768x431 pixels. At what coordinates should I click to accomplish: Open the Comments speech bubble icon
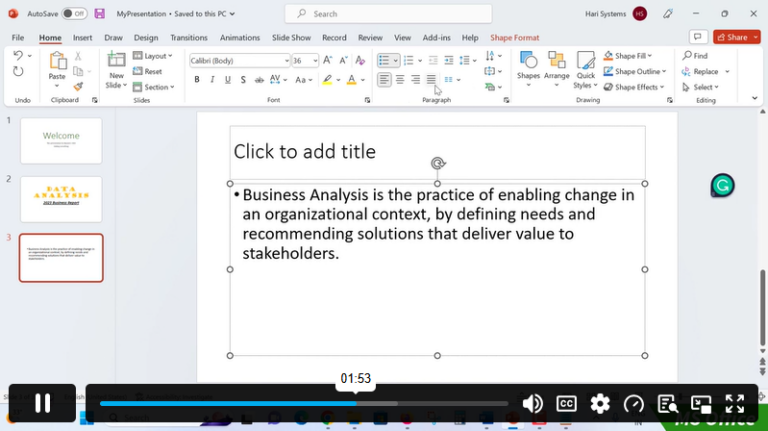coord(697,37)
